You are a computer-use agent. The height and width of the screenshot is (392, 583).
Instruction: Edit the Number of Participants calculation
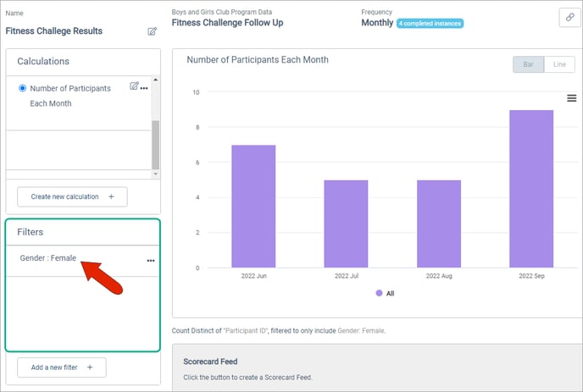tap(134, 86)
